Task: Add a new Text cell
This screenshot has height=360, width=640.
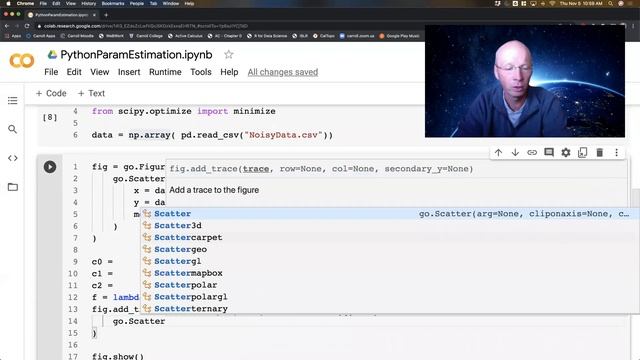Action: [91, 93]
